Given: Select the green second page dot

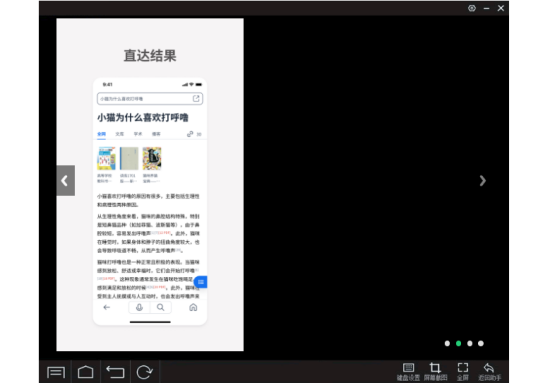Looking at the screenshot, I should point(458,343).
